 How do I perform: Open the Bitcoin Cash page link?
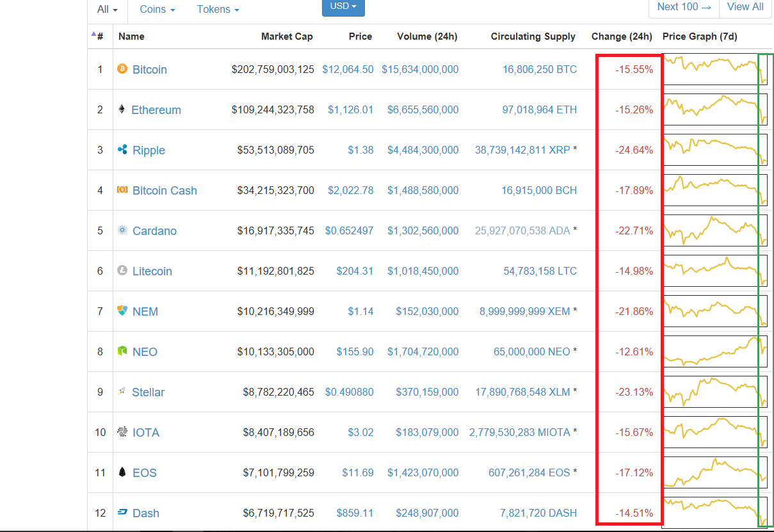[165, 191]
